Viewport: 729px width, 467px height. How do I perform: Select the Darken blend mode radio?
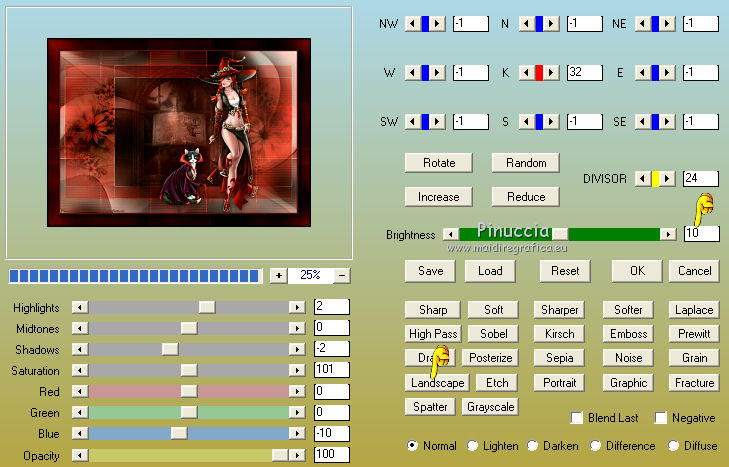532,446
